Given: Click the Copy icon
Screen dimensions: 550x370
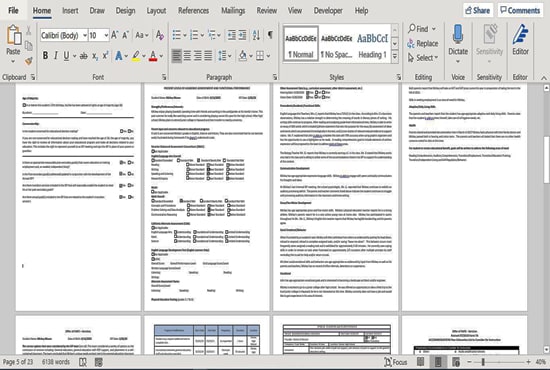Looking at the screenshot, I should click(29, 46).
